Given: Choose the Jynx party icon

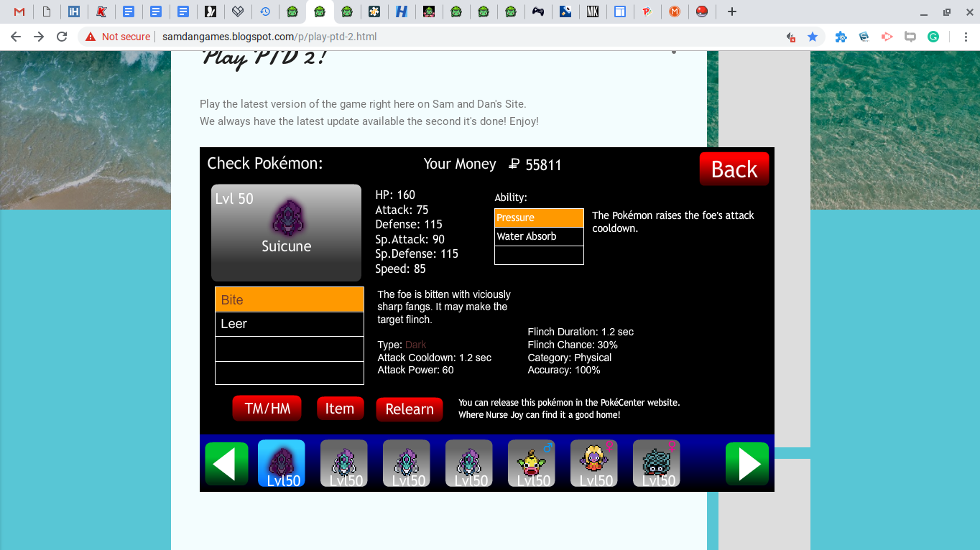Looking at the screenshot, I should (593, 463).
